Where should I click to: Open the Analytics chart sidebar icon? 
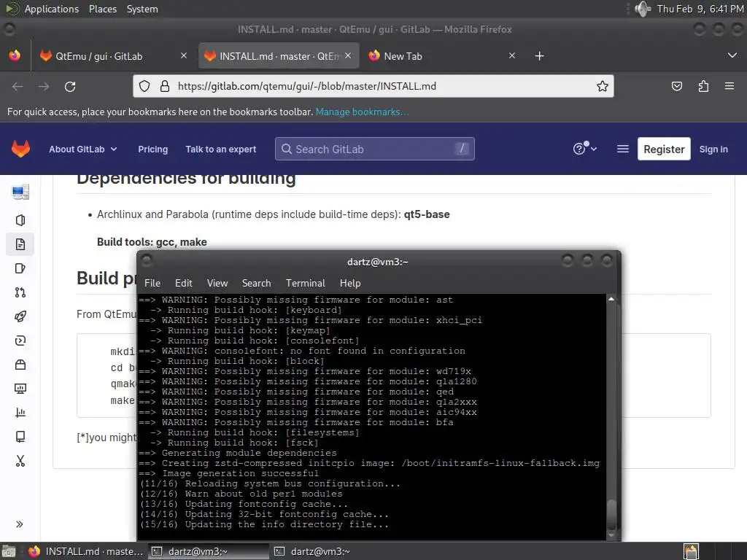click(20, 413)
